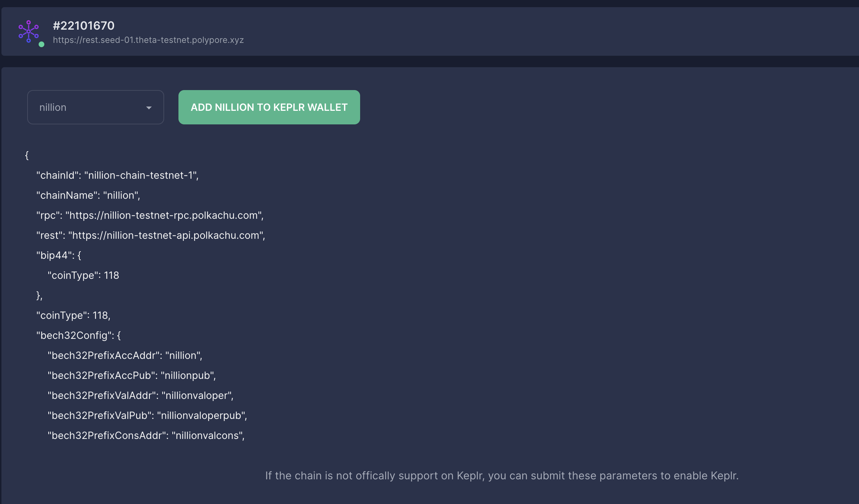The width and height of the screenshot is (859, 504).
Task: Click the green connection status dot
Action: click(41, 44)
